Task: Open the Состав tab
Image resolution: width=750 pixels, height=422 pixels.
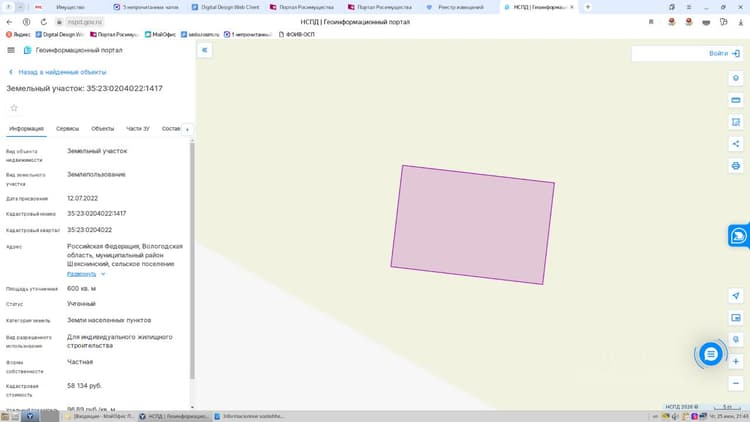Action: pos(171,129)
